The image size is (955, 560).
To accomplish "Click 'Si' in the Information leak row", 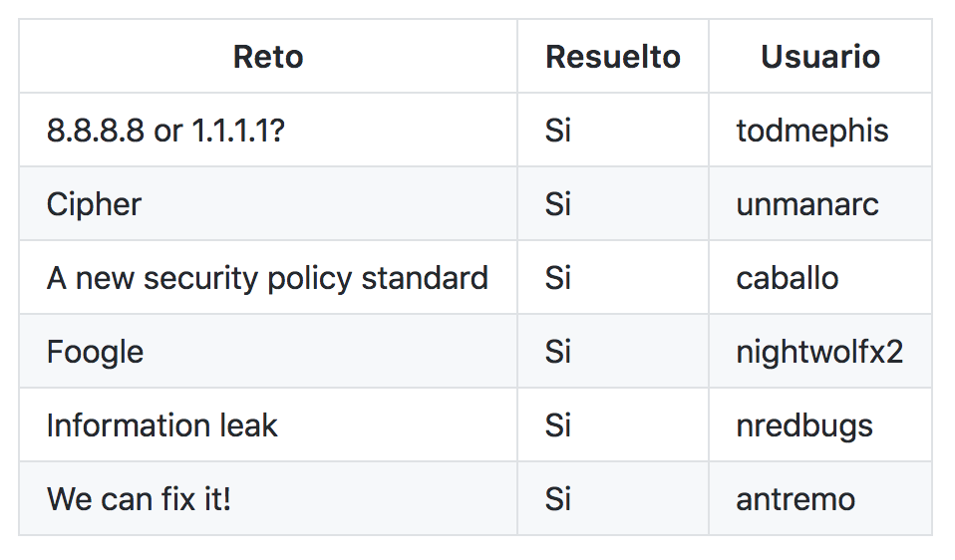I will pos(557,425).
